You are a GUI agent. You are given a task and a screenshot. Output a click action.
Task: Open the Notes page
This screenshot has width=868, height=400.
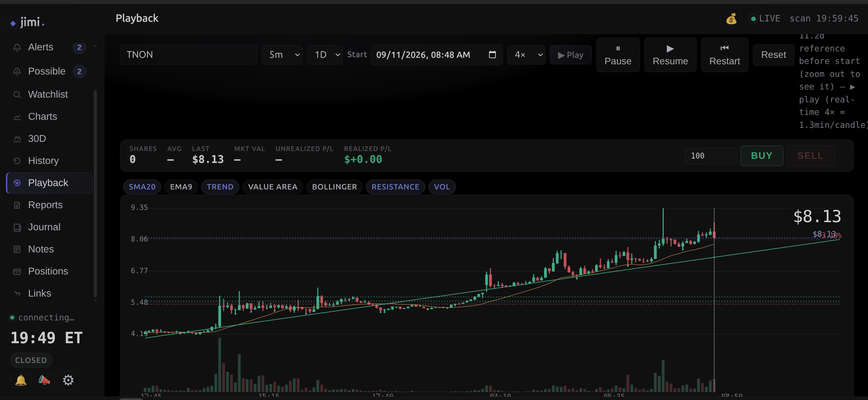click(49, 249)
